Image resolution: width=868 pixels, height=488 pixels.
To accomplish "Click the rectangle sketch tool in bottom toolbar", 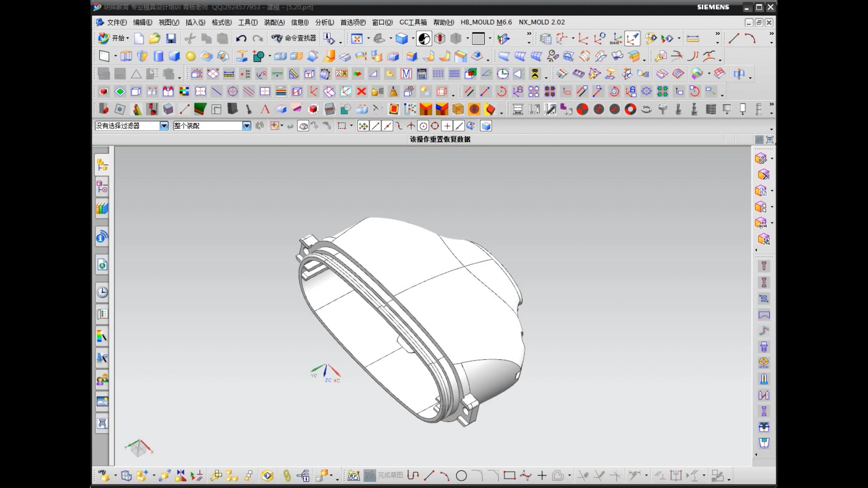I will [x=509, y=475].
